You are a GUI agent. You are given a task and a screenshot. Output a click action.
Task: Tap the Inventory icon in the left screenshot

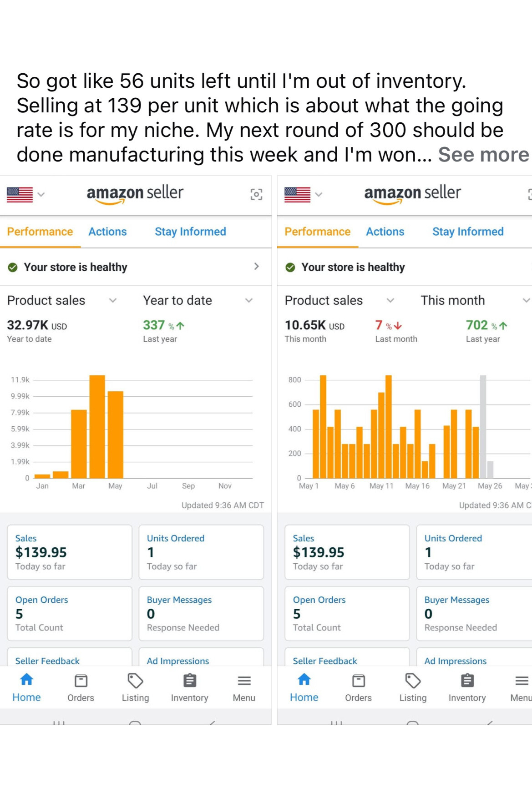189,681
